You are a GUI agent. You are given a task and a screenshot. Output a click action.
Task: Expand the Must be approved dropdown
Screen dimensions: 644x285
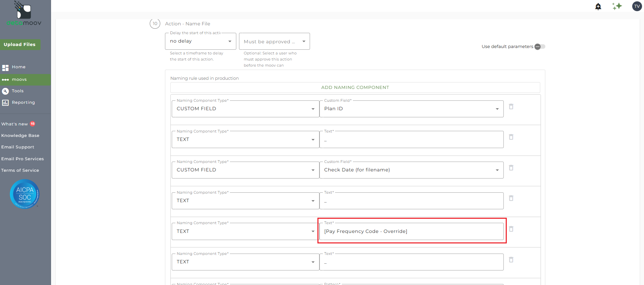tap(274, 42)
